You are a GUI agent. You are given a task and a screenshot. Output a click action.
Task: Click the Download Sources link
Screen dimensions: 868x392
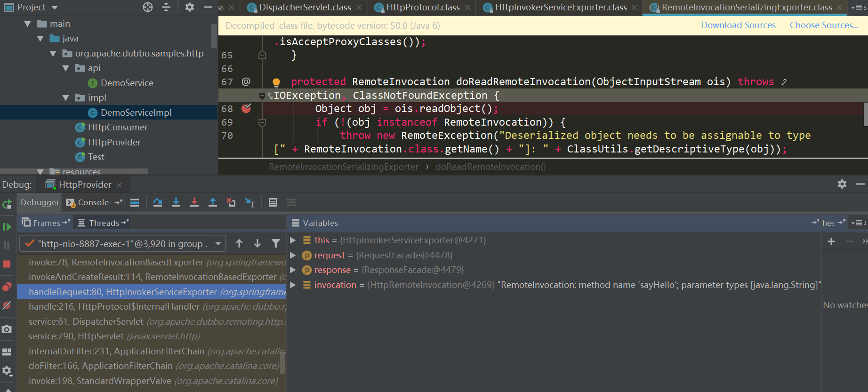pyautogui.click(x=738, y=25)
